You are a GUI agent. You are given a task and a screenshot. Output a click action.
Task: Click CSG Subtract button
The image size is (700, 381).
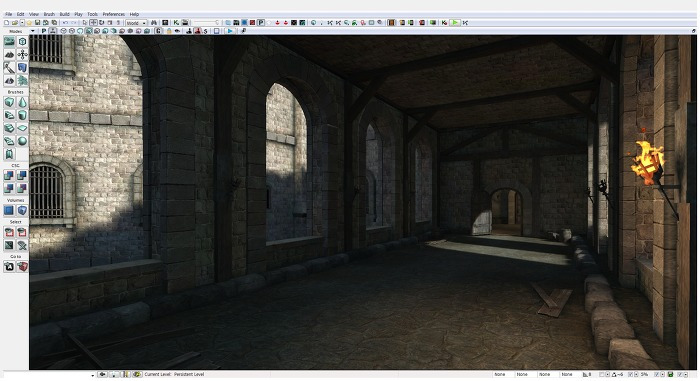coord(22,176)
